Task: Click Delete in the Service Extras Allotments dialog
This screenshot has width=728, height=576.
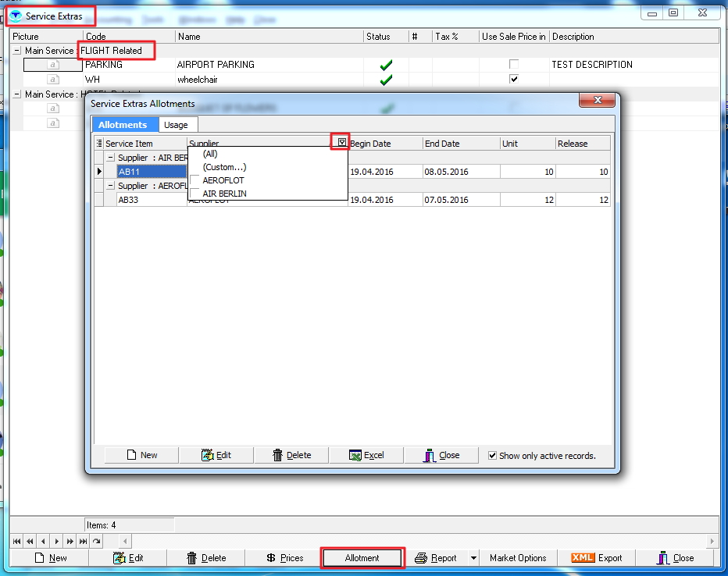Action: [291, 455]
